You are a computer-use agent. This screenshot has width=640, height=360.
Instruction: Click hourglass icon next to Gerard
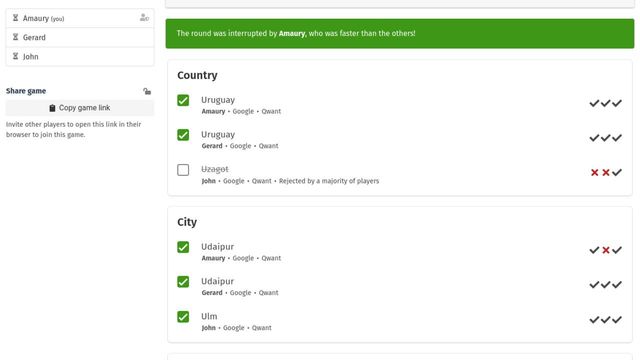click(x=16, y=37)
